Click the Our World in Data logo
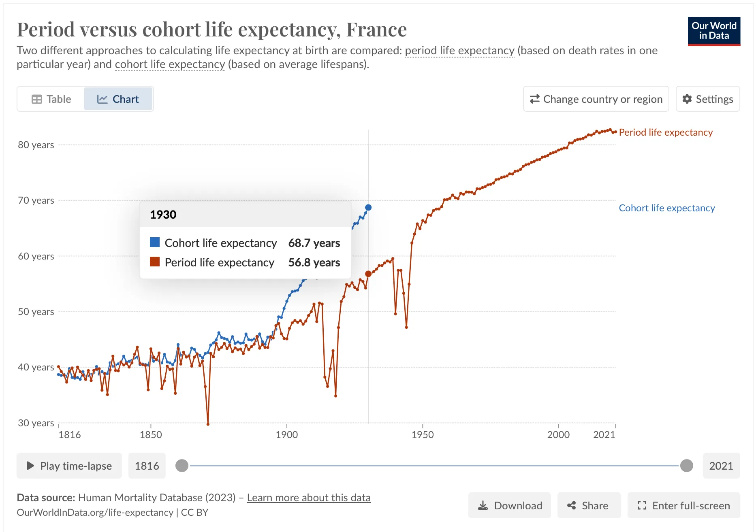This screenshot has height=532, width=756. tap(713, 31)
